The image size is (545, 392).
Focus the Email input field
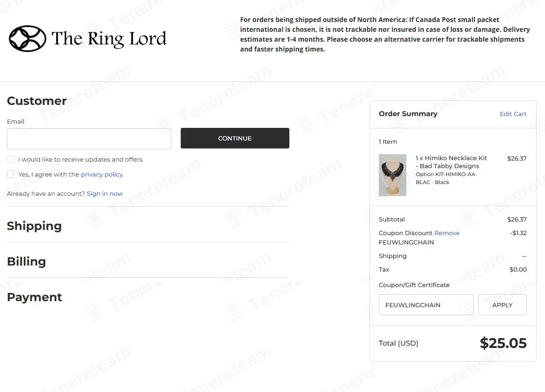click(89, 139)
